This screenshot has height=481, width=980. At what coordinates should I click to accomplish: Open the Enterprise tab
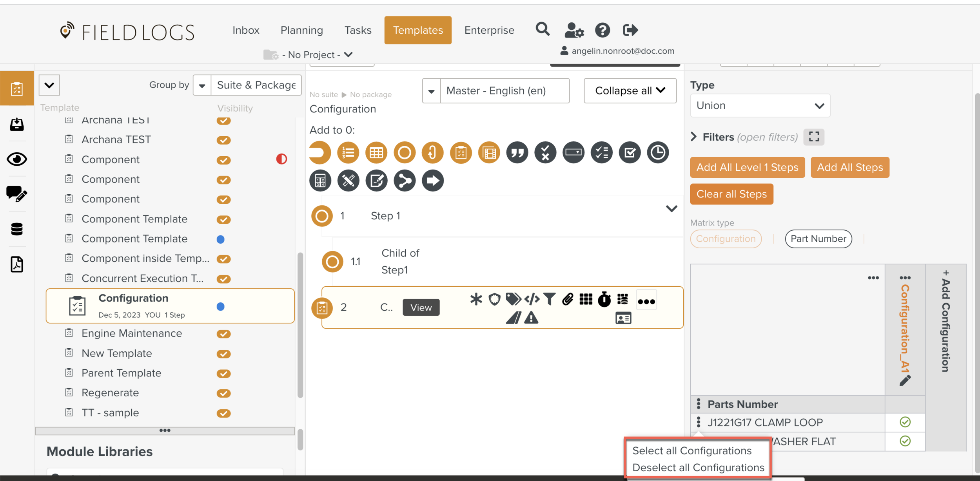click(489, 30)
